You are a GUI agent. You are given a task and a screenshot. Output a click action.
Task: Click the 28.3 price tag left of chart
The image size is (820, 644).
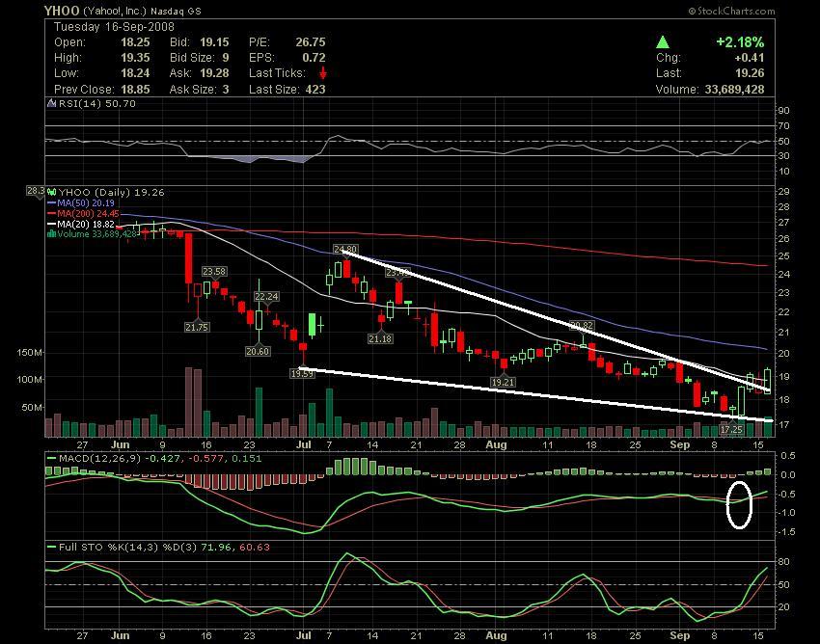pos(36,191)
